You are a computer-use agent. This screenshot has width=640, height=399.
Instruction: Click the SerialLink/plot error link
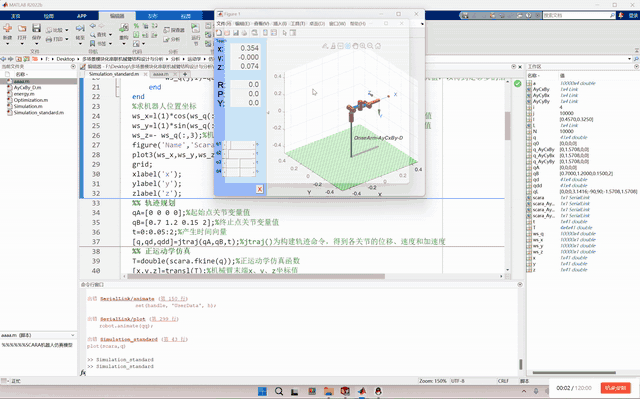123,319
